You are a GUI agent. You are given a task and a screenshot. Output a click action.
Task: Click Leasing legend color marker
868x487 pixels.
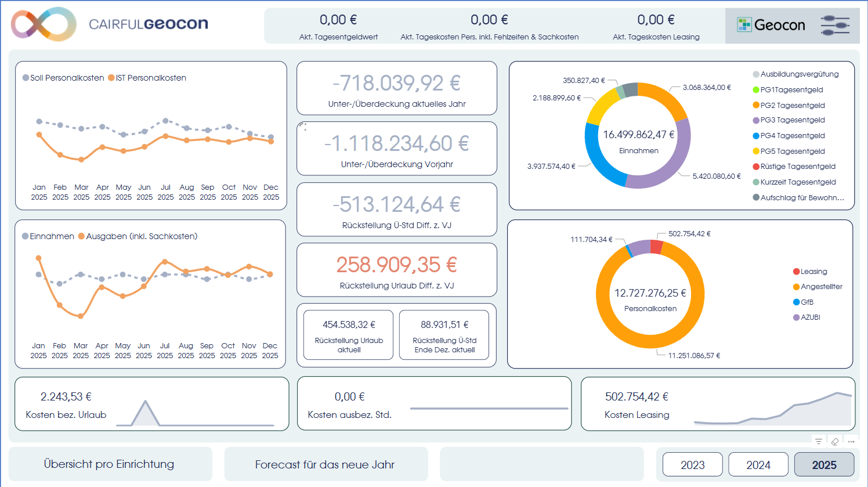click(x=796, y=272)
